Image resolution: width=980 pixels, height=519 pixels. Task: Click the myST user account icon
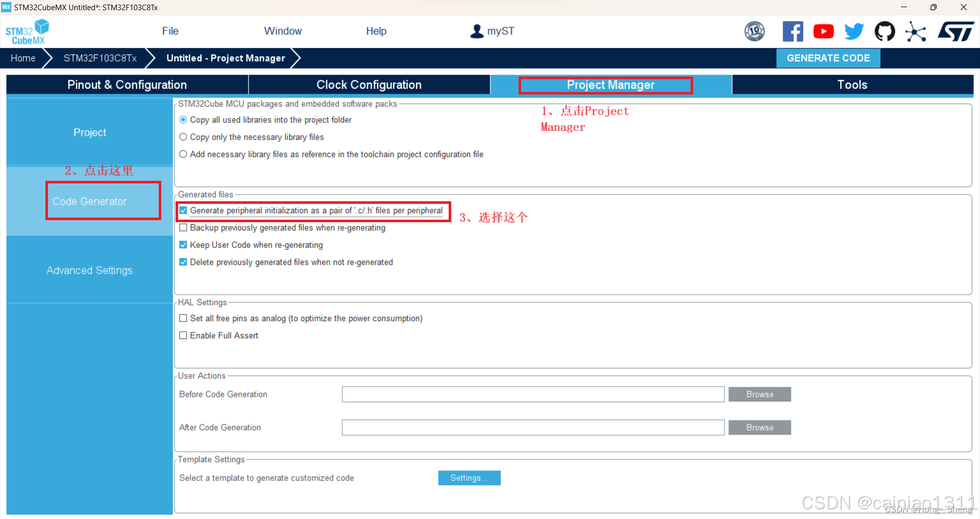[x=477, y=31]
